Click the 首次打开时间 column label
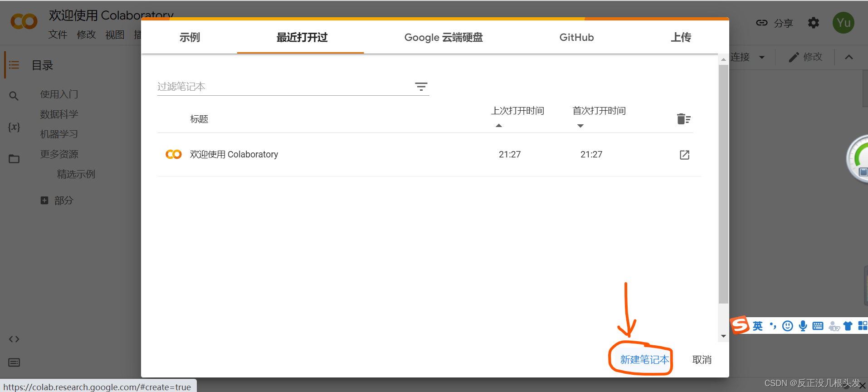868x392 pixels. [599, 111]
